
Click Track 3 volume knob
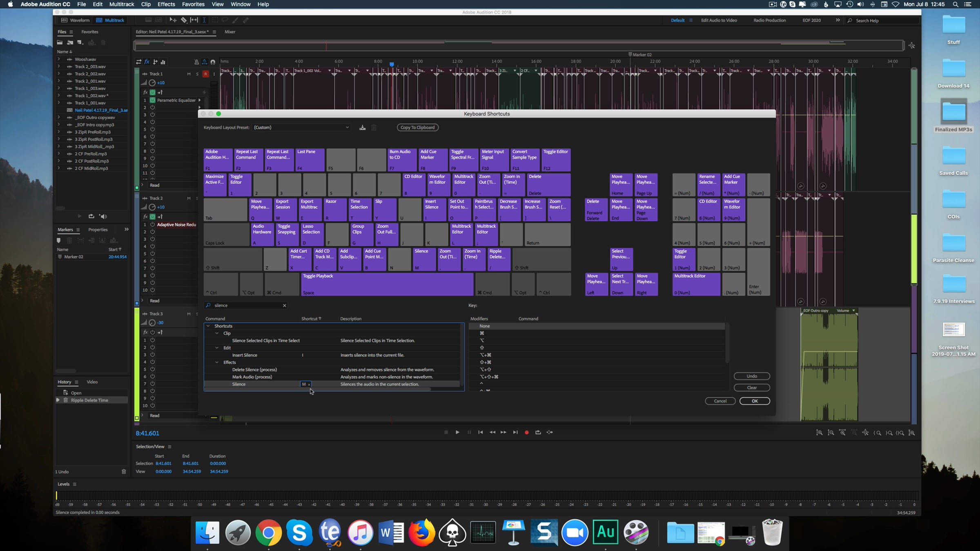click(x=152, y=322)
